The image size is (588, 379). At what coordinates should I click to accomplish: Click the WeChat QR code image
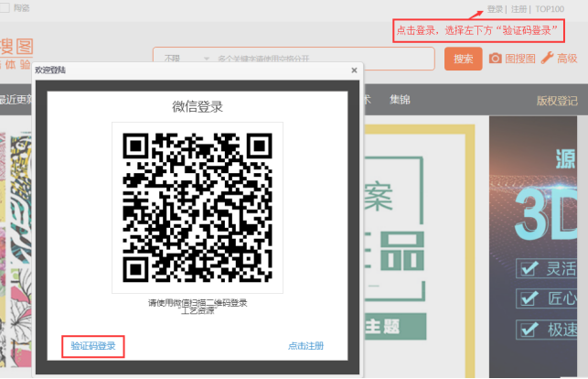[198, 208]
